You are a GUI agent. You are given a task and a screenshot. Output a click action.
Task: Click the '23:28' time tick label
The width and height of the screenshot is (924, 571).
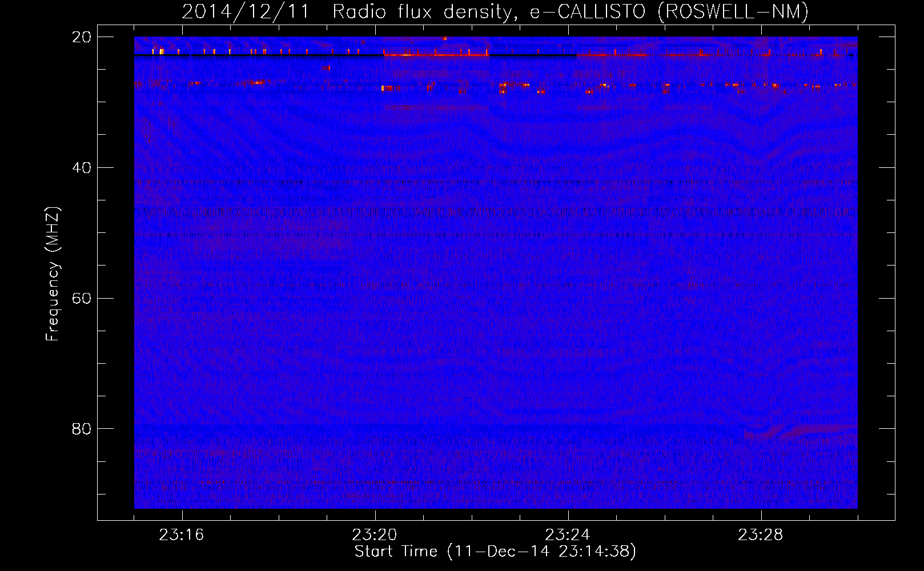761,535
